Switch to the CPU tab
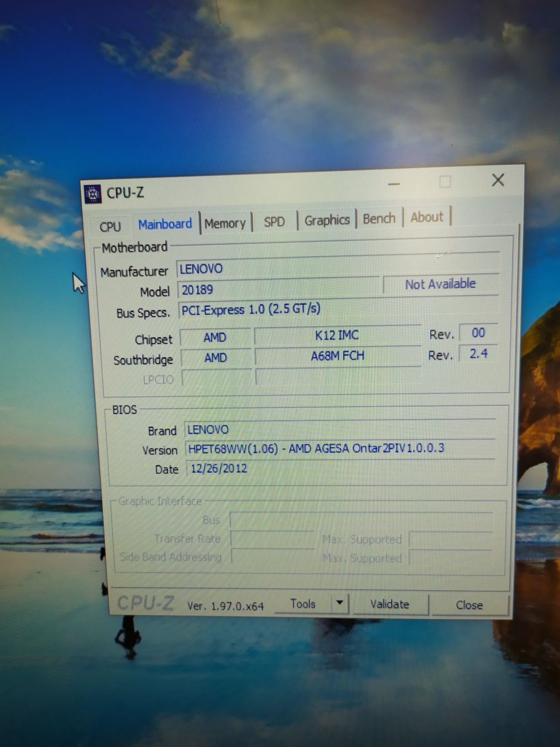 pyautogui.click(x=110, y=226)
